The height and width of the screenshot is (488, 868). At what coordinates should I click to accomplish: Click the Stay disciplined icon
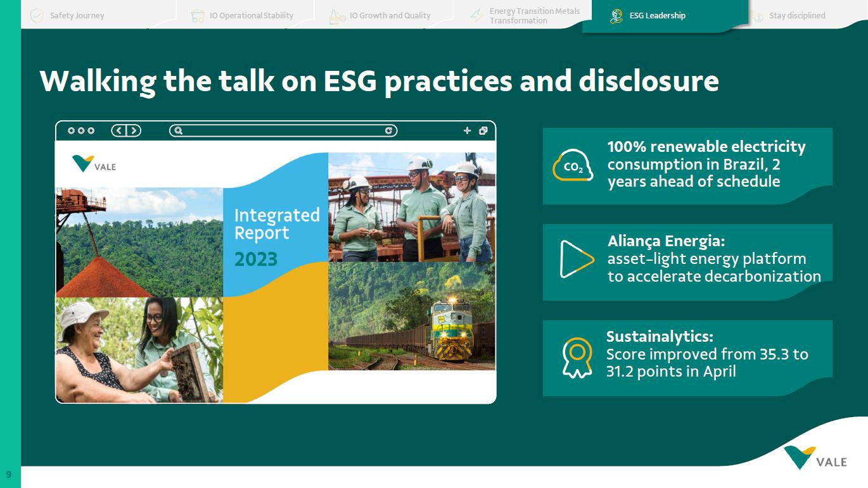[x=756, y=16]
